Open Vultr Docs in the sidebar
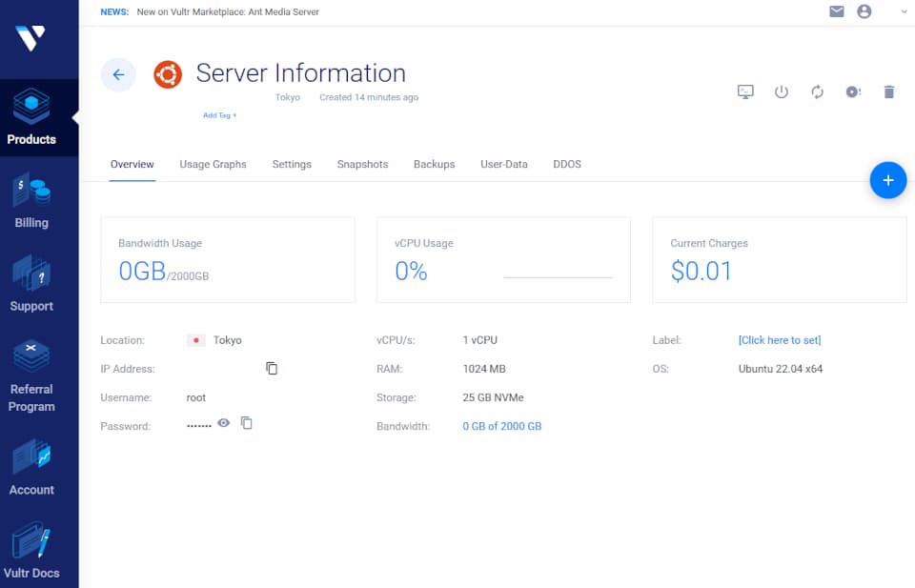The height and width of the screenshot is (588, 915). coord(31,551)
